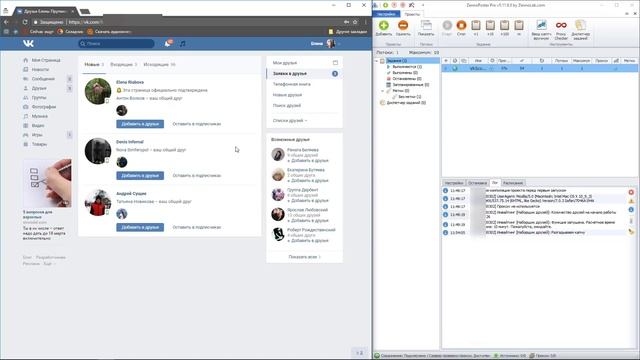Filter log by info icon on right side

click(631, 210)
